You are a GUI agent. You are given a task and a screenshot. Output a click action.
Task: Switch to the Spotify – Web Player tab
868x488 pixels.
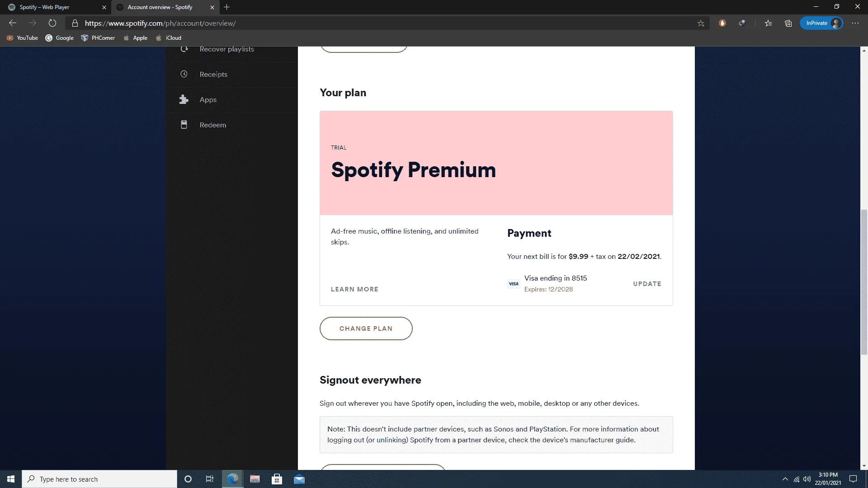coord(55,7)
